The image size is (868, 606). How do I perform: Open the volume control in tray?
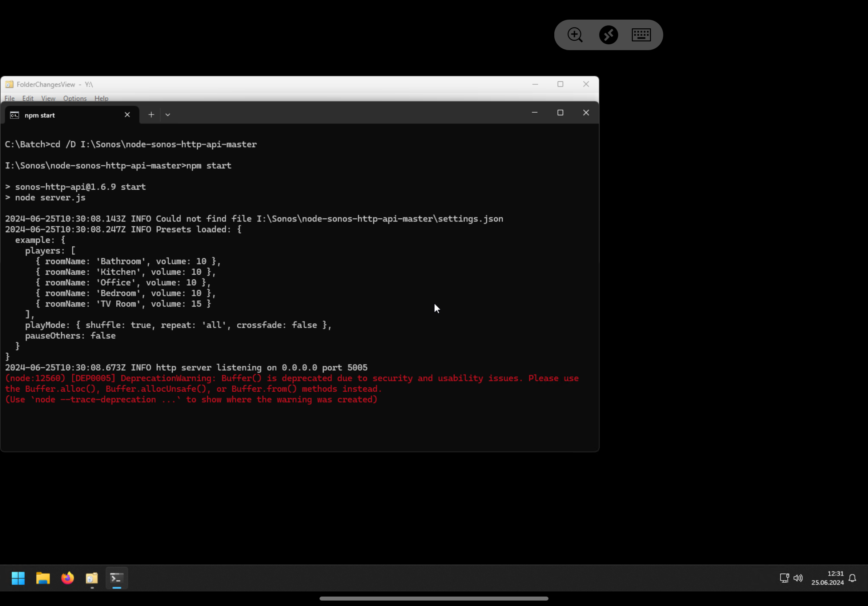(798, 578)
